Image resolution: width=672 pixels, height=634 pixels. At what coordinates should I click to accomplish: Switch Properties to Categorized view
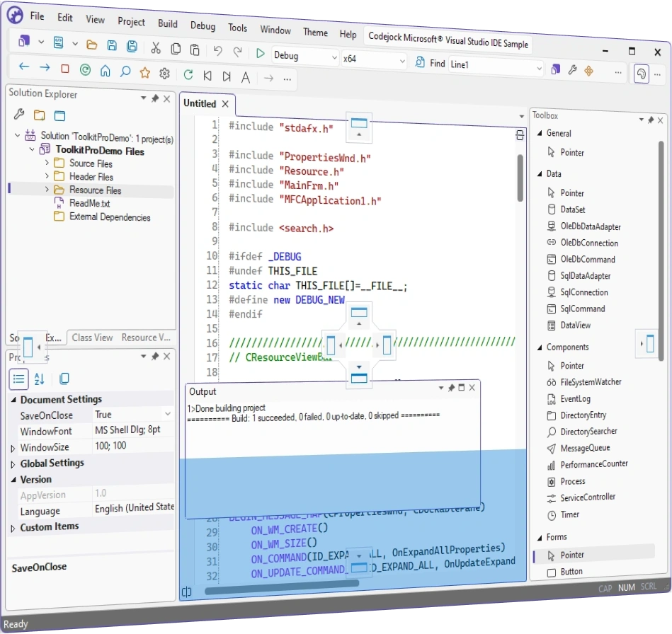pyautogui.click(x=19, y=379)
